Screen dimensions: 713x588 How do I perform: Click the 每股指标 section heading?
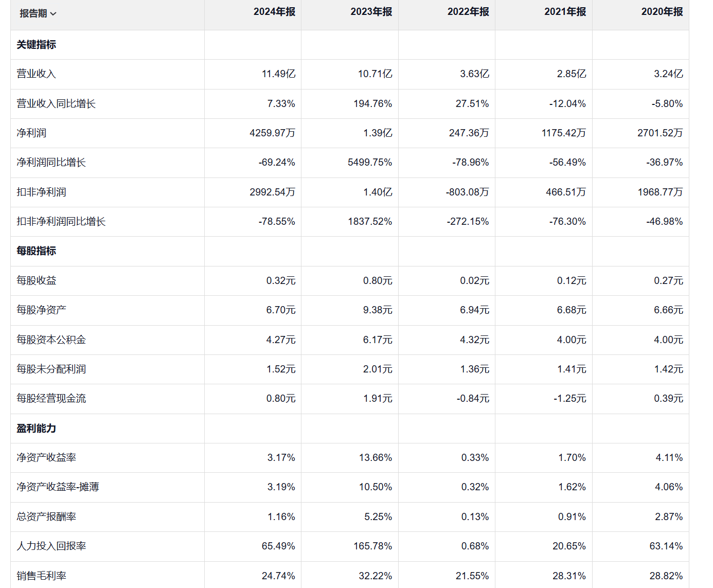(36, 251)
